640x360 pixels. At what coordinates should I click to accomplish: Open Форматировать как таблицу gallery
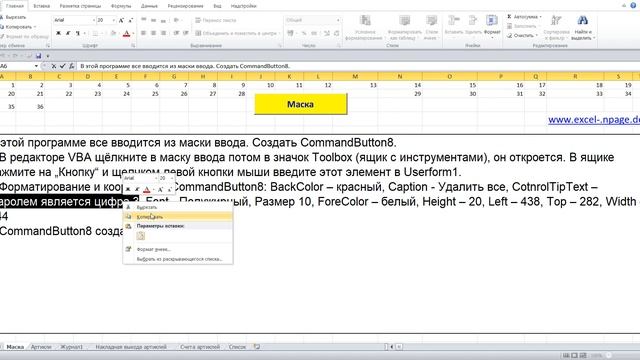point(404,27)
